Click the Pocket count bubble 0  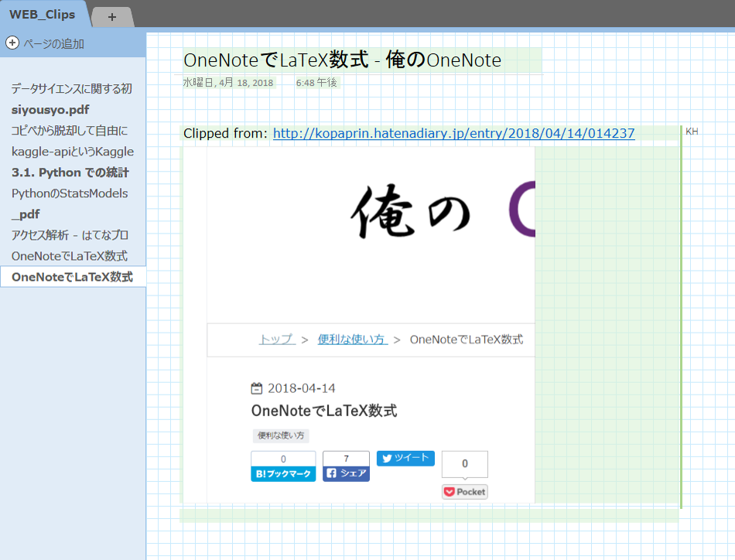[464, 464]
